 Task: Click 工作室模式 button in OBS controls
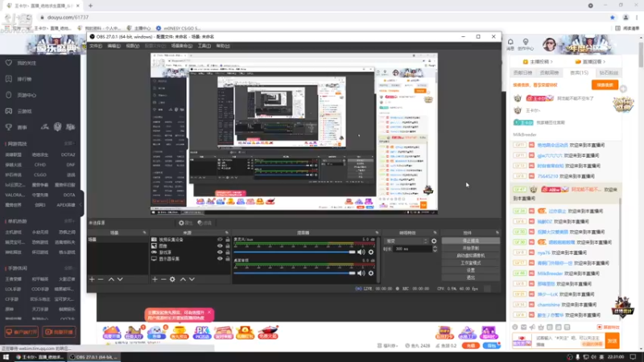pos(471,263)
